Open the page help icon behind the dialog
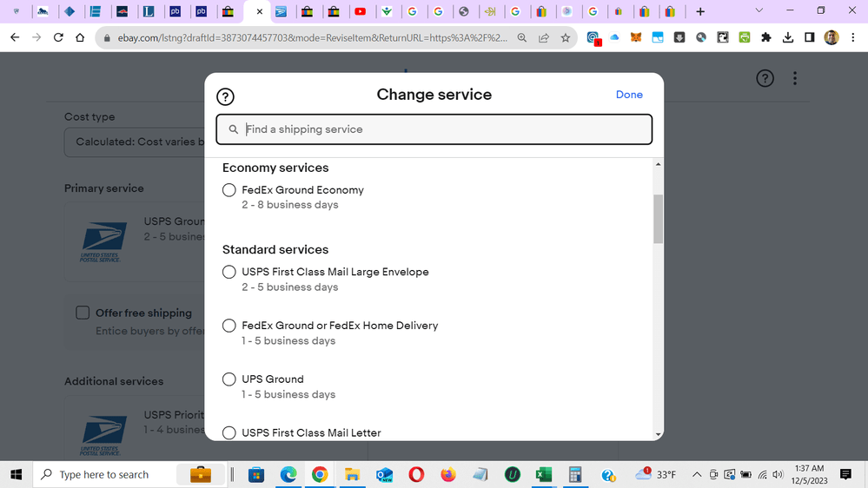 pyautogui.click(x=765, y=78)
